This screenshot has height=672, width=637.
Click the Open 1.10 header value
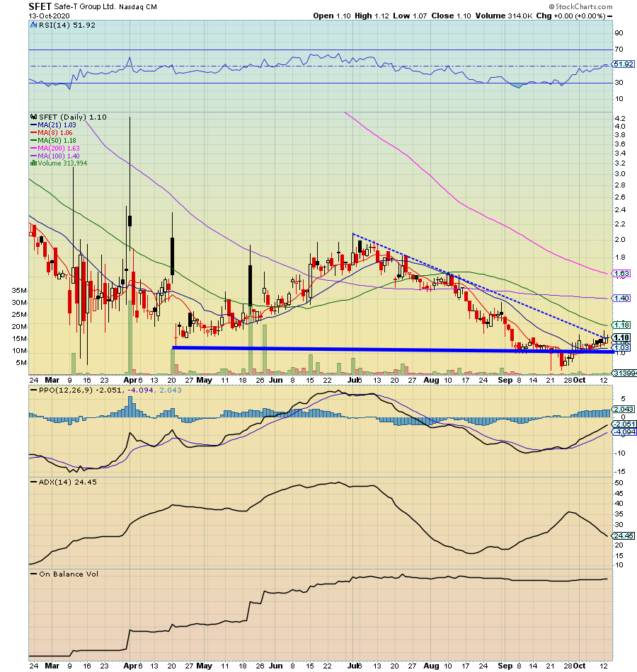point(331,16)
